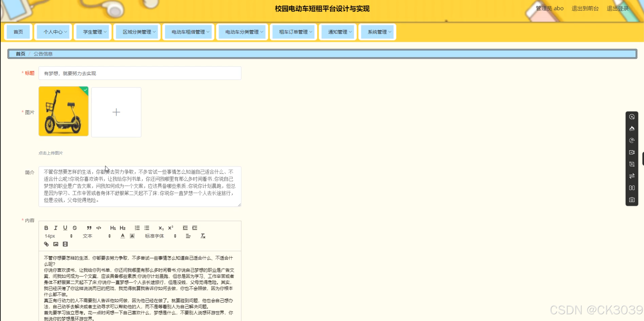Apply superscript formatting
The height and width of the screenshot is (321, 644).
tap(171, 228)
